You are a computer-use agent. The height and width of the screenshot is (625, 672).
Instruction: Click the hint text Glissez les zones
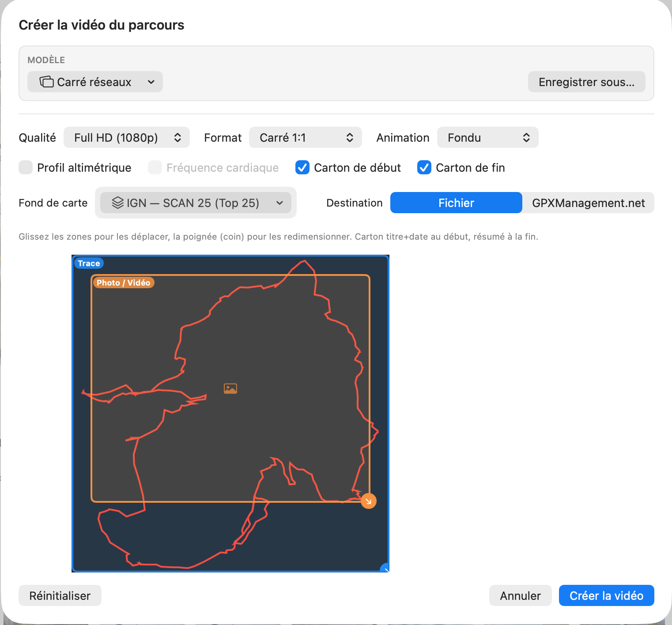point(279,237)
